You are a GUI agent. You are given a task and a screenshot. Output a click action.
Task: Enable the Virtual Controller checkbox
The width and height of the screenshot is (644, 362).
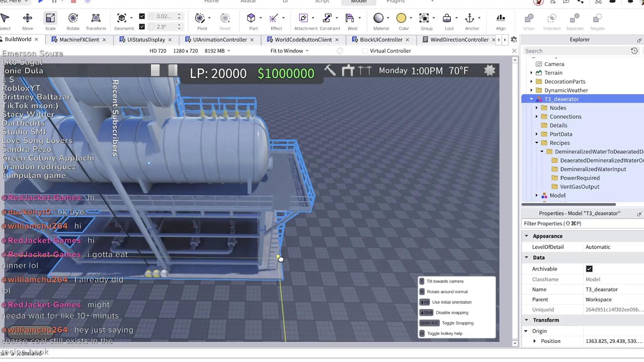365,51
